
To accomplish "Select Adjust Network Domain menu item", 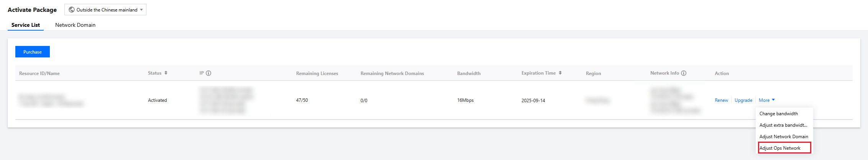I will click(x=784, y=137).
